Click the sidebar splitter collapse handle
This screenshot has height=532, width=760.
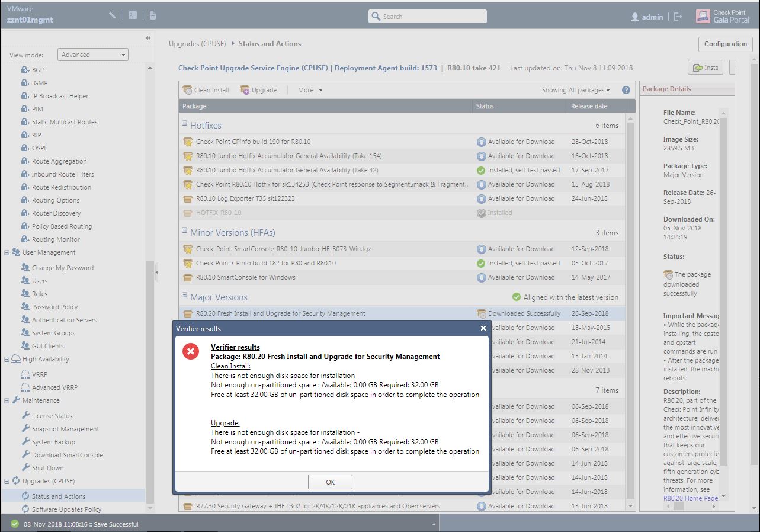pyautogui.click(x=157, y=273)
